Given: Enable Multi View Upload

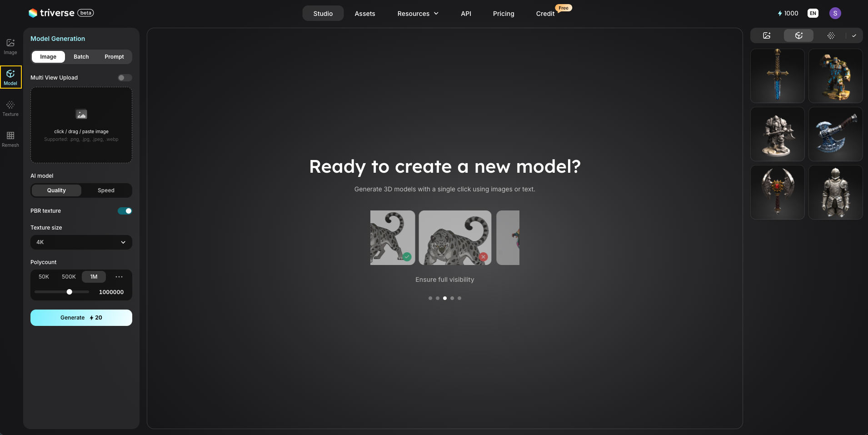Looking at the screenshot, I should pos(124,78).
